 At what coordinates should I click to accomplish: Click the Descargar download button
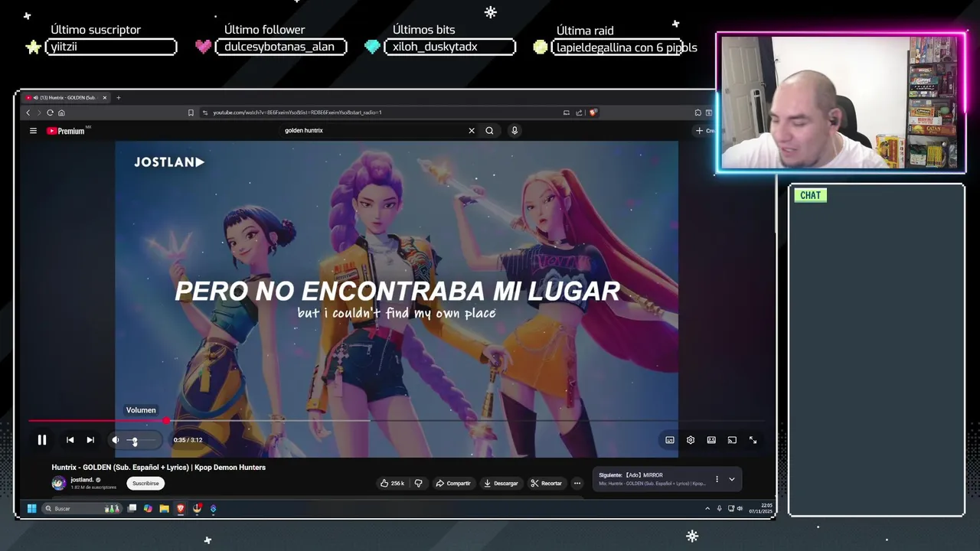(501, 483)
